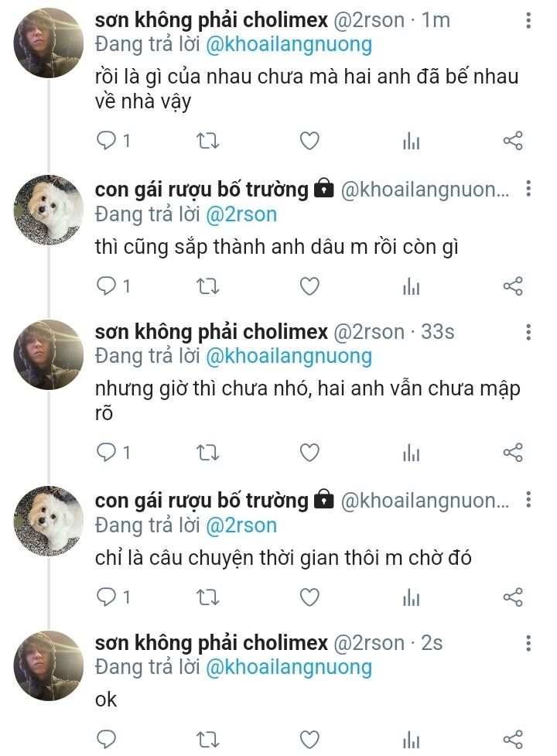Retweet "chỉ là câu chuyện thời gian" tweet
557x756 pixels.
point(208,597)
